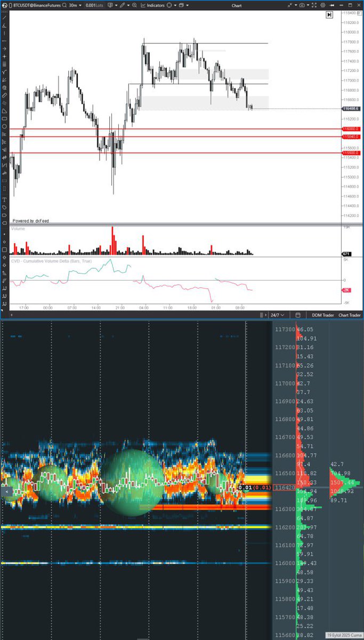364x640 pixels.
Task: Click the 116000.0 red price line label
Action: pos(351,129)
